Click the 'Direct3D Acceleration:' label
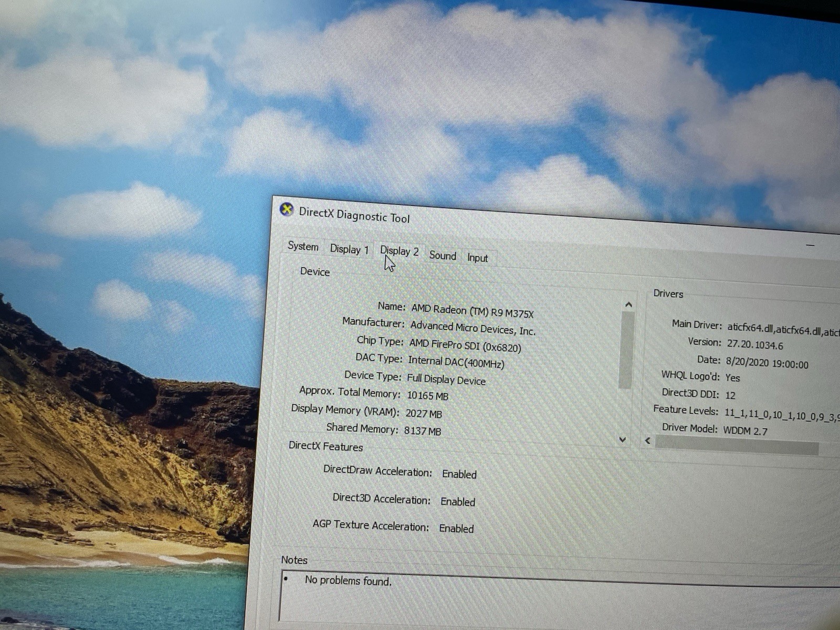Image resolution: width=840 pixels, height=630 pixels. point(382,499)
